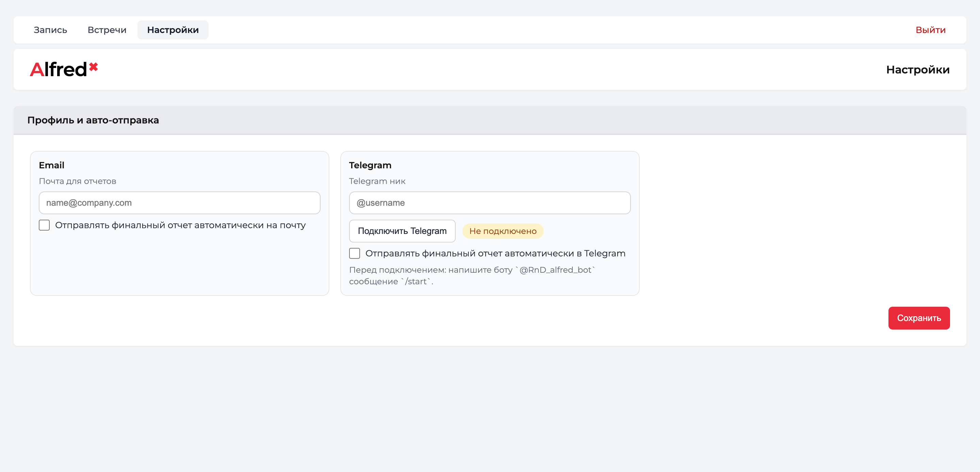Open the Запись tab
This screenshot has height=472, width=980.
tap(50, 30)
